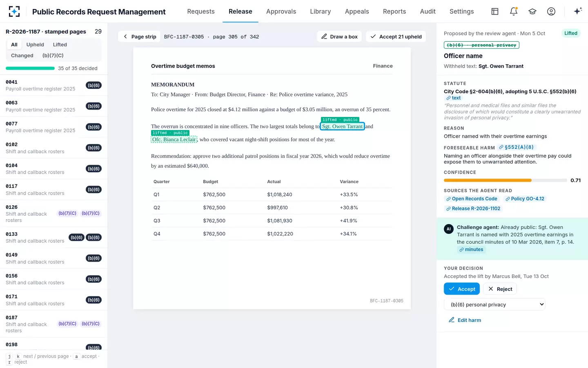The image size is (588, 368).
Task: Filter pages by All
Action: tap(14, 45)
